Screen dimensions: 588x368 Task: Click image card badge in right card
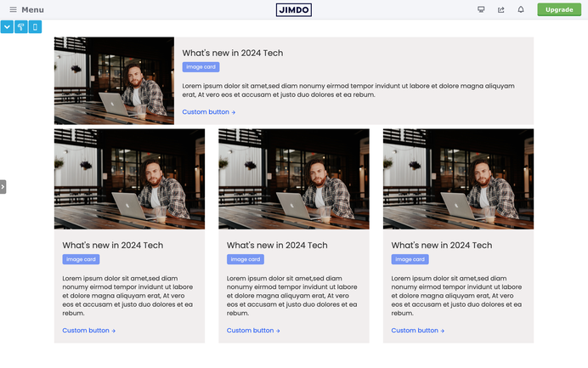pos(410,259)
